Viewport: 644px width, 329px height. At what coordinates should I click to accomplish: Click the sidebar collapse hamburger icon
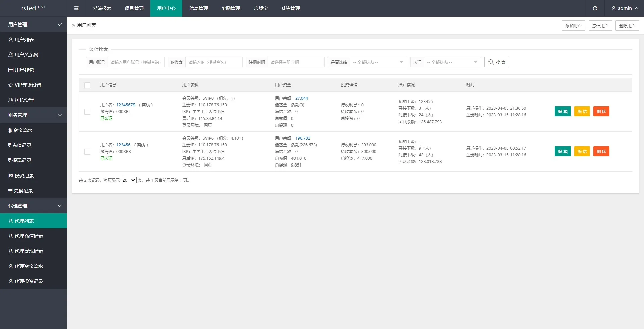point(76,8)
